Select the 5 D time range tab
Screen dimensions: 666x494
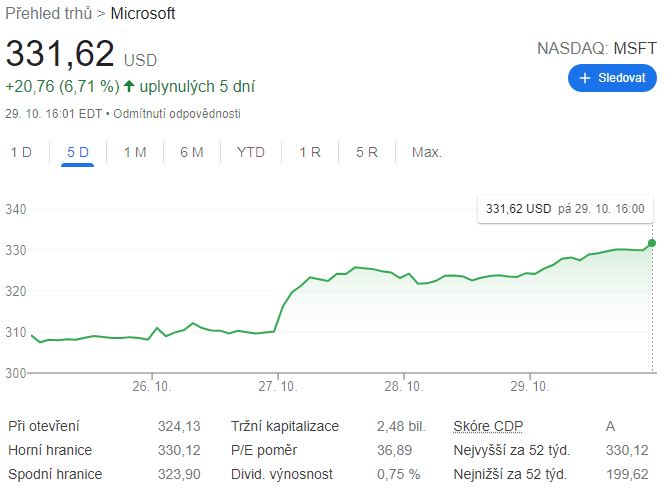point(78,152)
